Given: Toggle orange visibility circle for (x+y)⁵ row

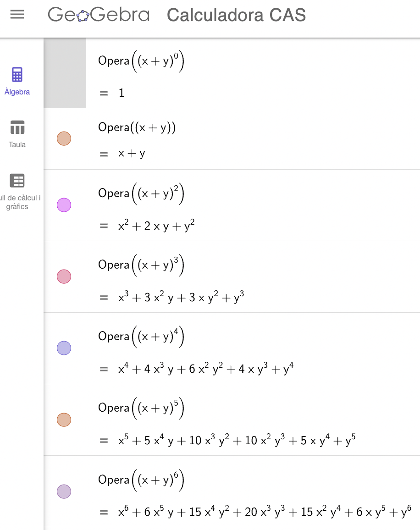Looking at the screenshot, I should (x=64, y=420).
